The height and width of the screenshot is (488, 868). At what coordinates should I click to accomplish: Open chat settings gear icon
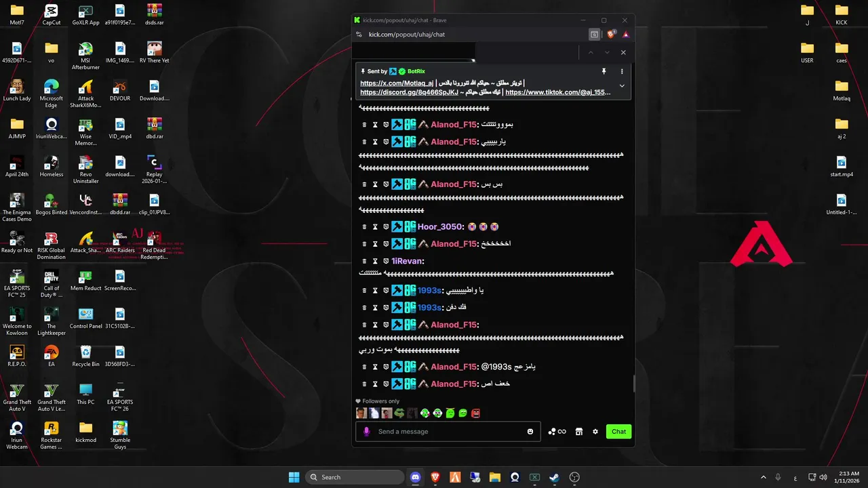pos(595,432)
